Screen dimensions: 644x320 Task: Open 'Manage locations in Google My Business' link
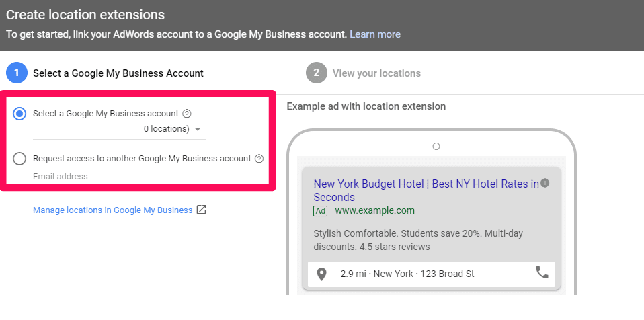click(x=112, y=210)
